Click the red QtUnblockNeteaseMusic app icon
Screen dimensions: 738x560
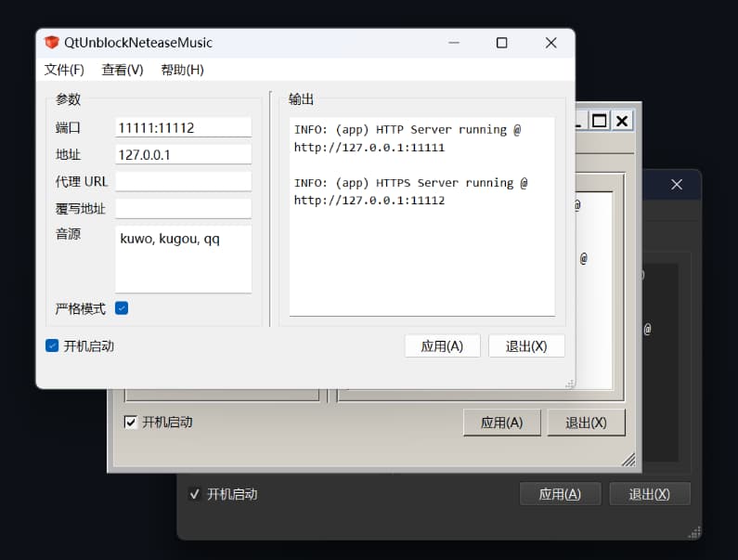(51, 43)
